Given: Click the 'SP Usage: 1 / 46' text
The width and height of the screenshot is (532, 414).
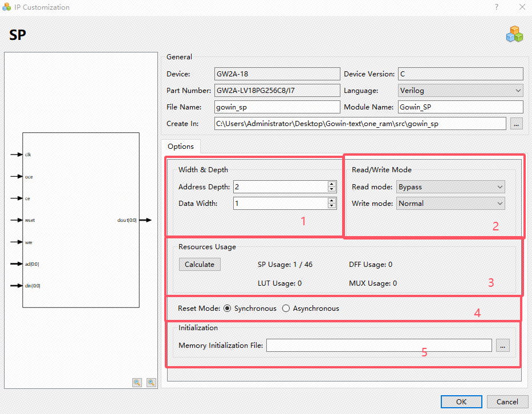Looking at the screenshot, I should click(x=285, y=265).
